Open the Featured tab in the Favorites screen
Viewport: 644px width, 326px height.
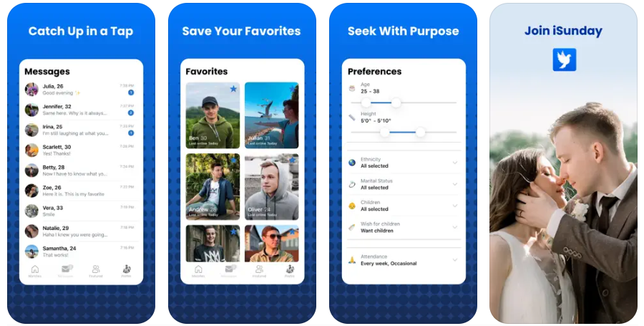coord(259,272)
